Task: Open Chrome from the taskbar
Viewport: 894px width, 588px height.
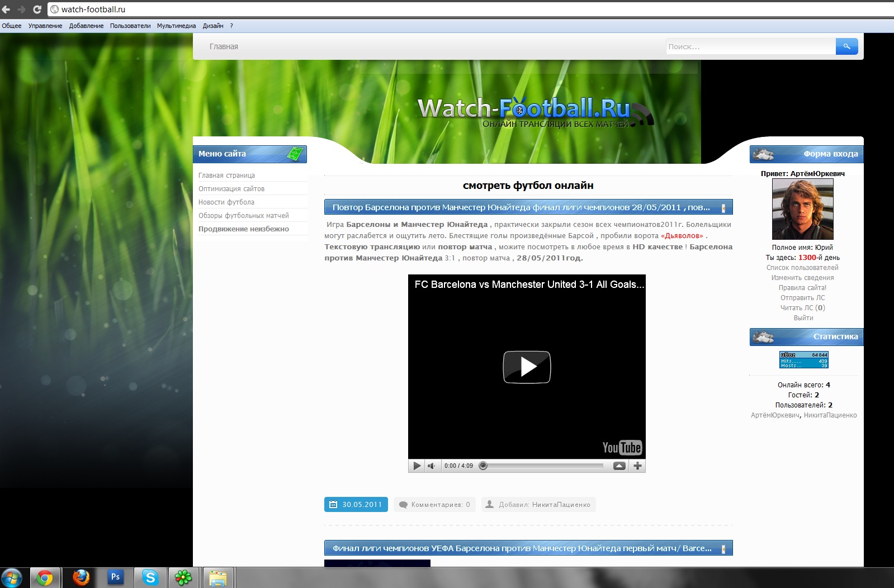Action: tap(44, 577)
